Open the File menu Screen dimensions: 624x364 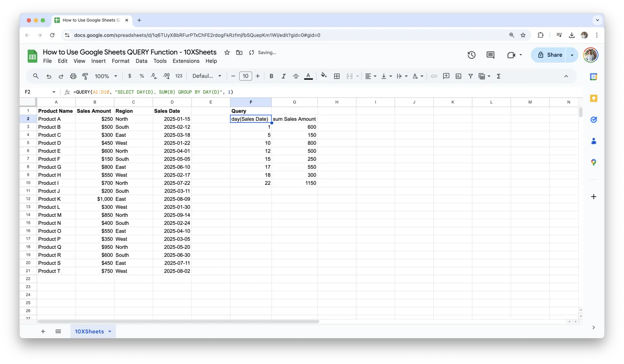point(47,61)
